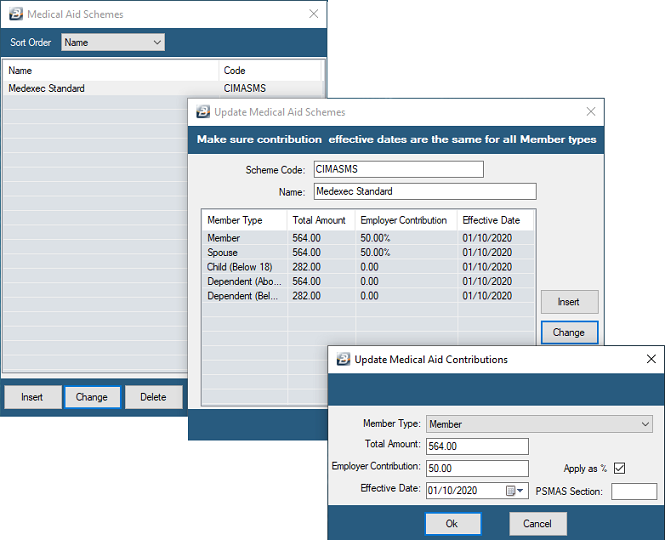Click Insert in Update Medical Aid Schemes
Image resolution: width=665 pixels, height=540 pixels.
pos(569,302)
